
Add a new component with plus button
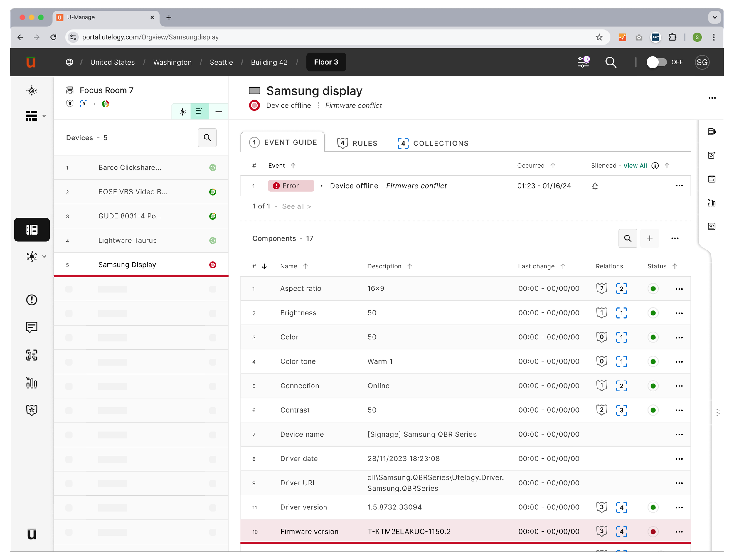click(x=649, y=238)
